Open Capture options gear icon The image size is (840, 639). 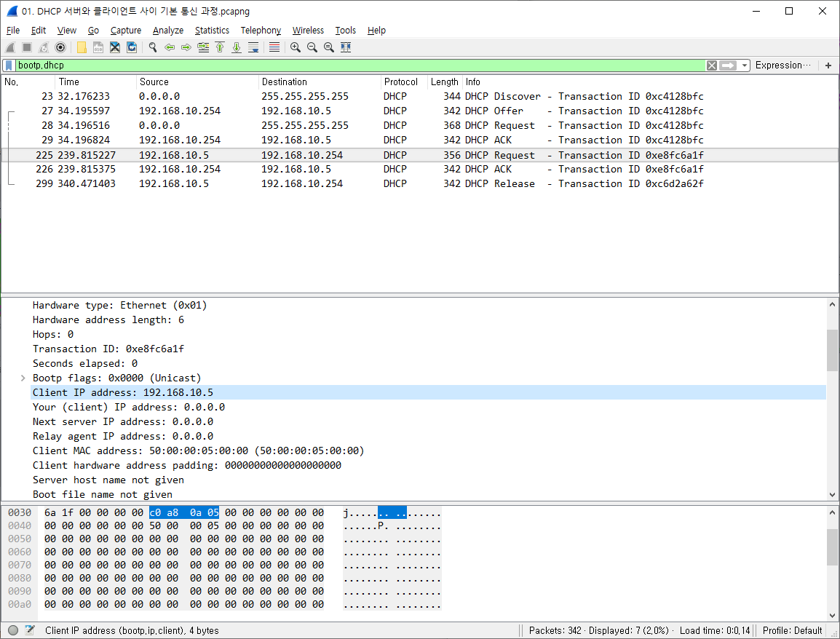[60, 48]
